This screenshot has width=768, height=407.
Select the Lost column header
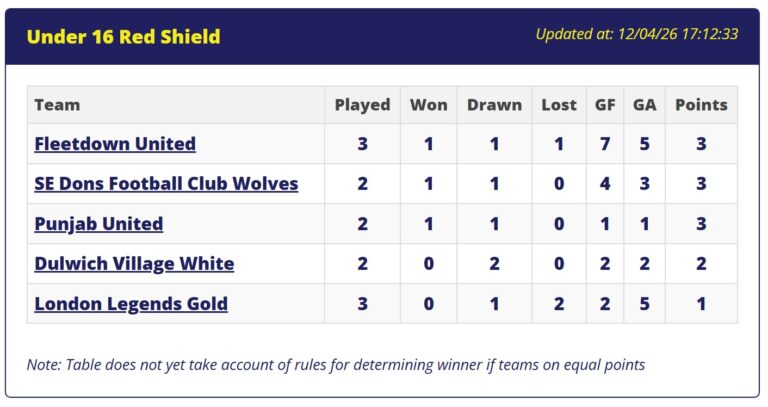559,105
